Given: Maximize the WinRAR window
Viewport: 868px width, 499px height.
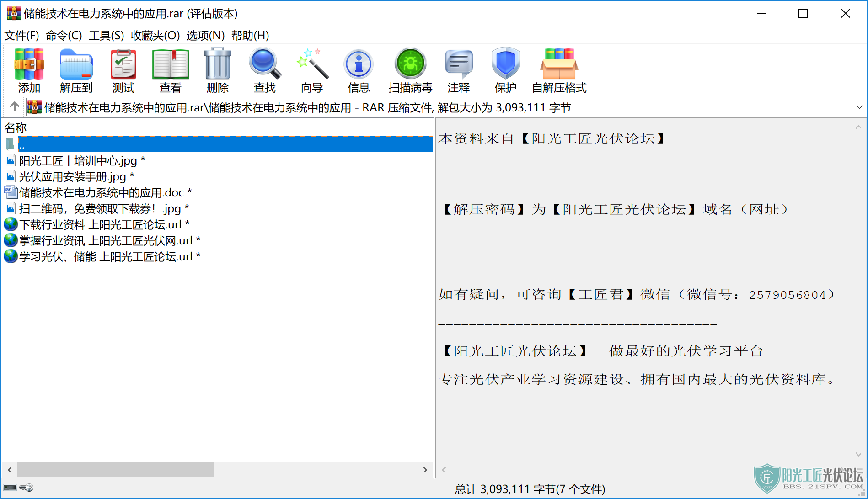Looking at the screenshot, I should (x=803, y=13).
